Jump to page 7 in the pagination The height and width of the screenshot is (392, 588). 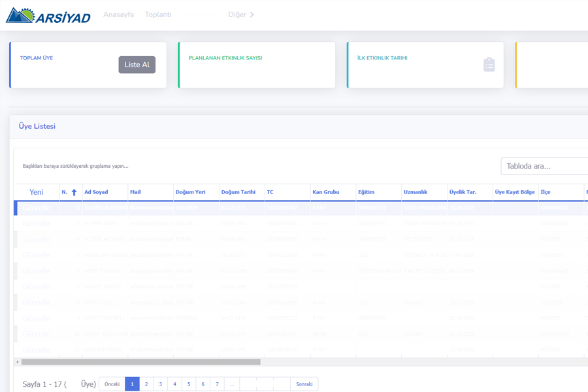[217, 384]
